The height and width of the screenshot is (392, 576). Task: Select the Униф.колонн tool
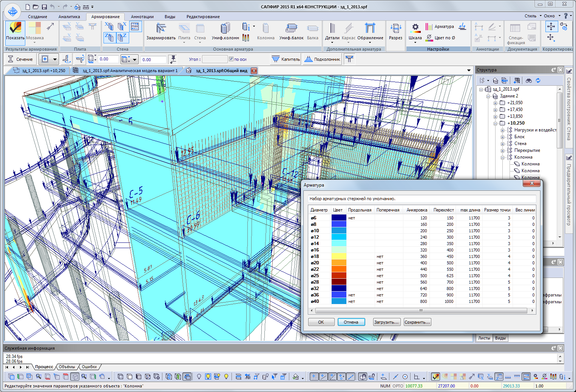[225, 29]
